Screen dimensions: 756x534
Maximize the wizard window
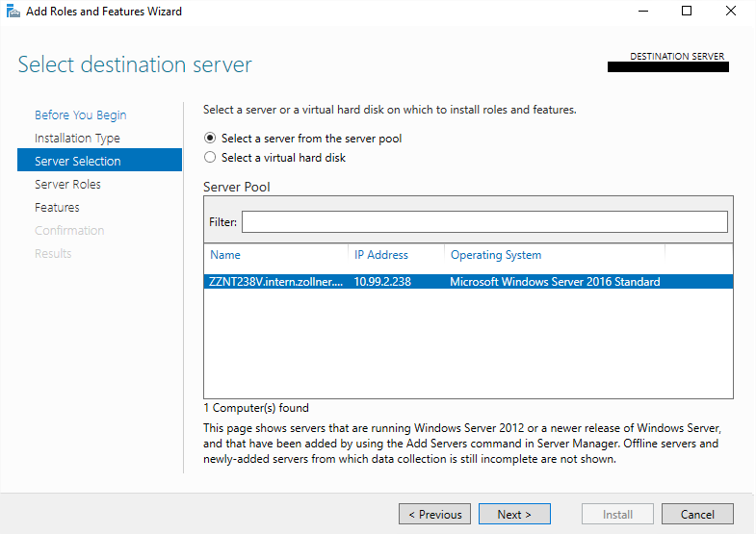[x=687, y=12]
